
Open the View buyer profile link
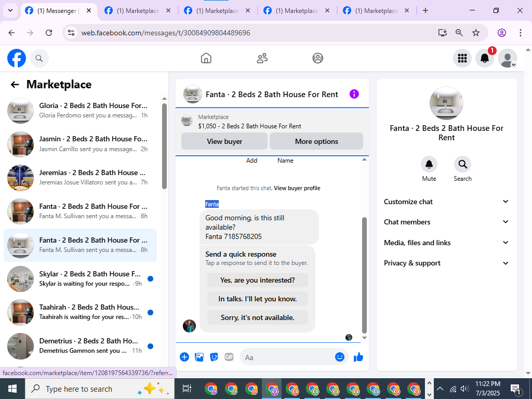(297, 188)
